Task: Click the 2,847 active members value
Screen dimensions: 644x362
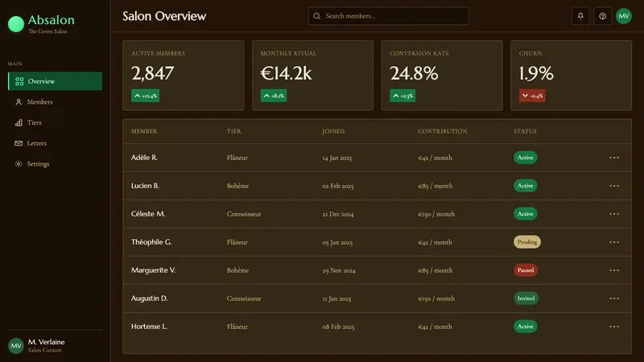Action: [x=152, y=73]
